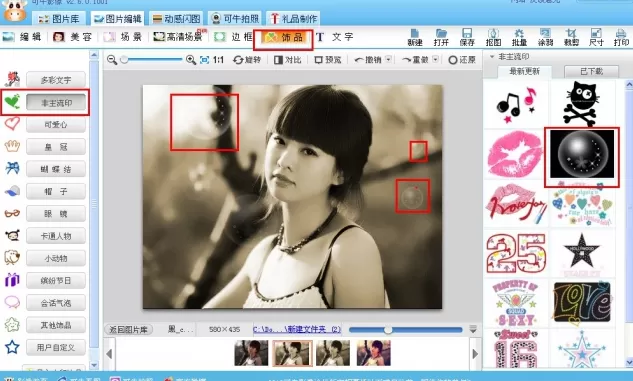Select the 文字 toolbar section

tap(334, 37)
